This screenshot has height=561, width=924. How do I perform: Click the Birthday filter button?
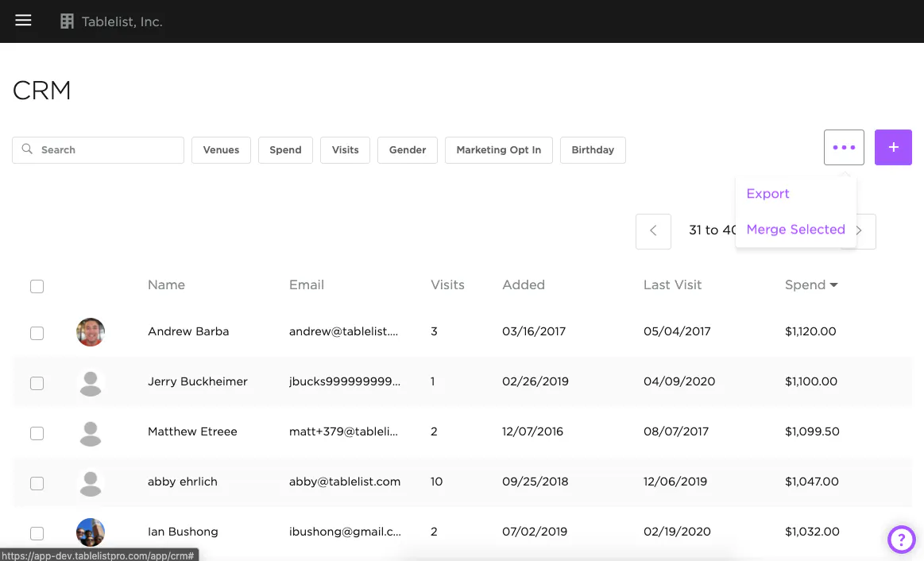[593, 150]
